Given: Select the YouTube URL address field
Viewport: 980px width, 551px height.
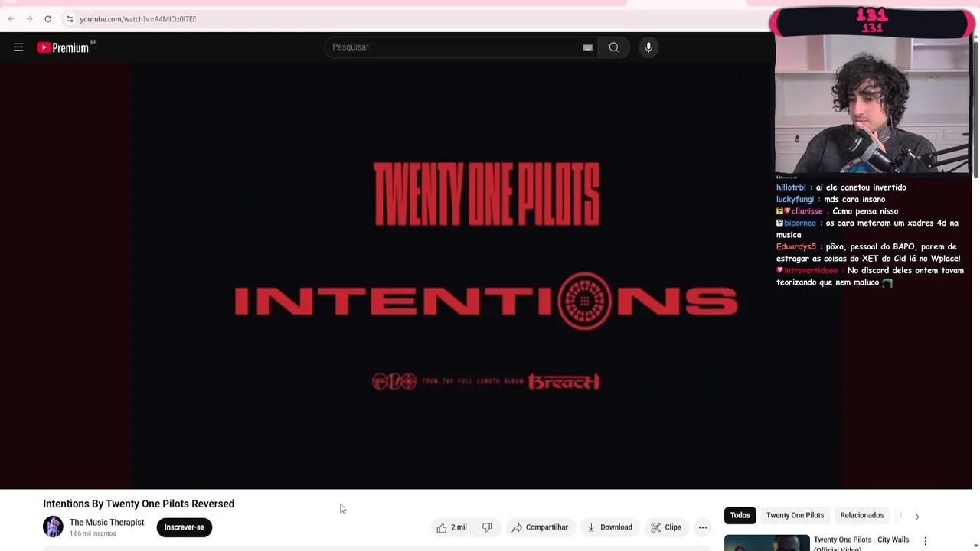Looking at the screenshot, I should click(x=138, y=19).
